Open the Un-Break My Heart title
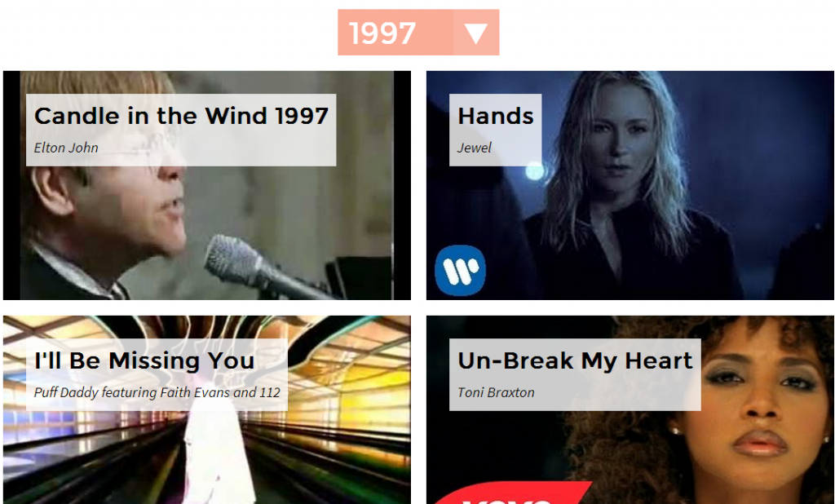Screen dimensions: 835x504 (575, 360)
